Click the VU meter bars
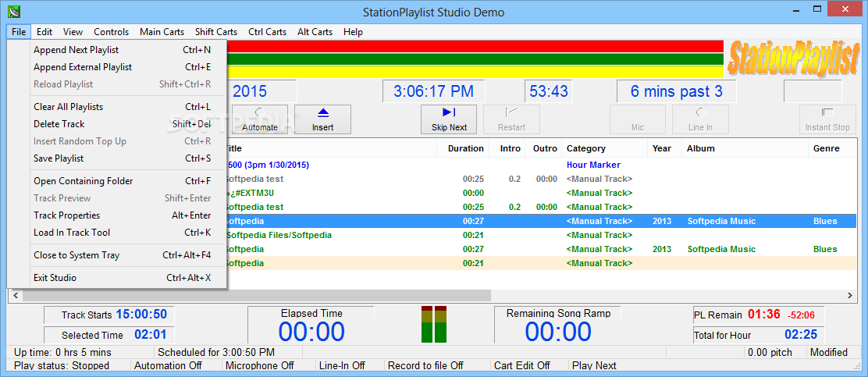Screen dimensions: 868x377 (x=434, y=324)
